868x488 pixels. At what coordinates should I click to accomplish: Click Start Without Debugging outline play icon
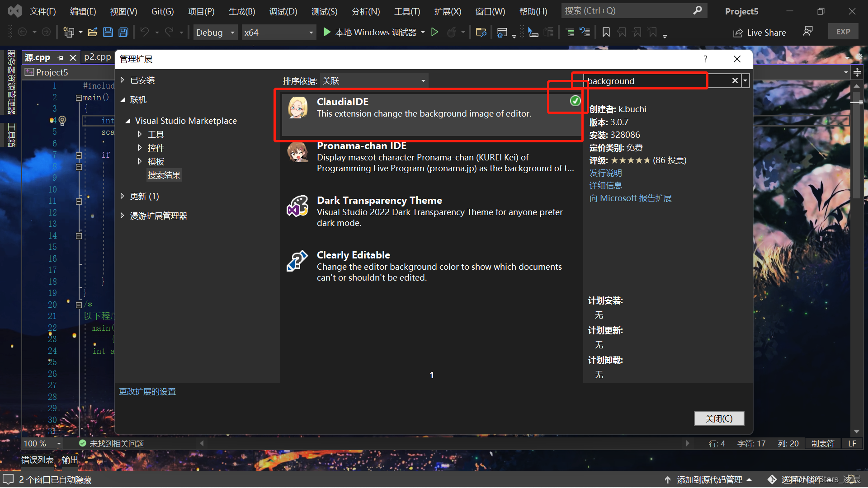434,32
